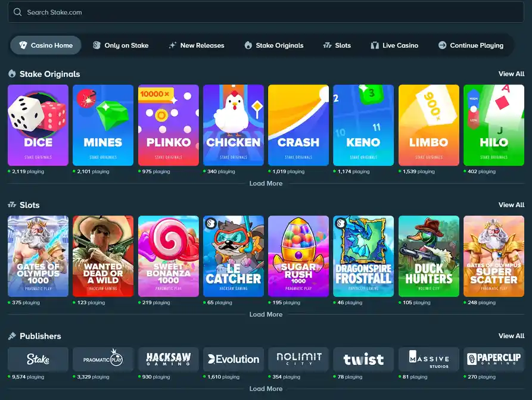Open the Stake Originals tab
532x400 pixels.
(274, 45)
